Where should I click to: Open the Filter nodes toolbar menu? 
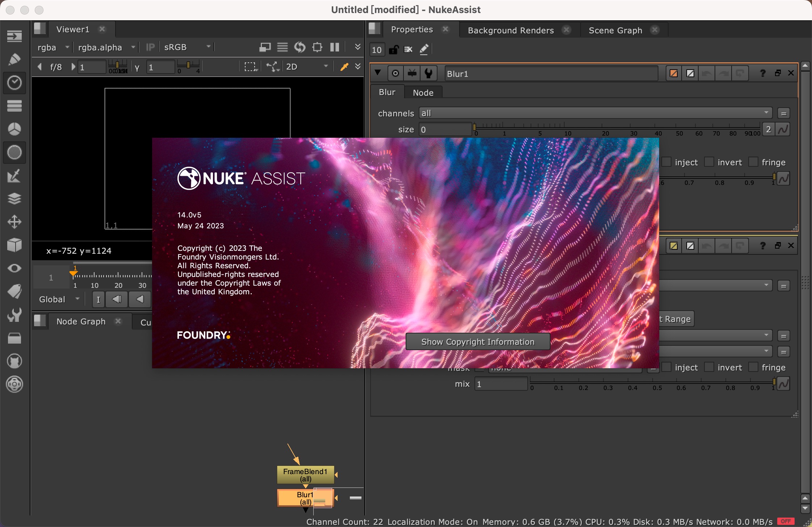(14, 152)
